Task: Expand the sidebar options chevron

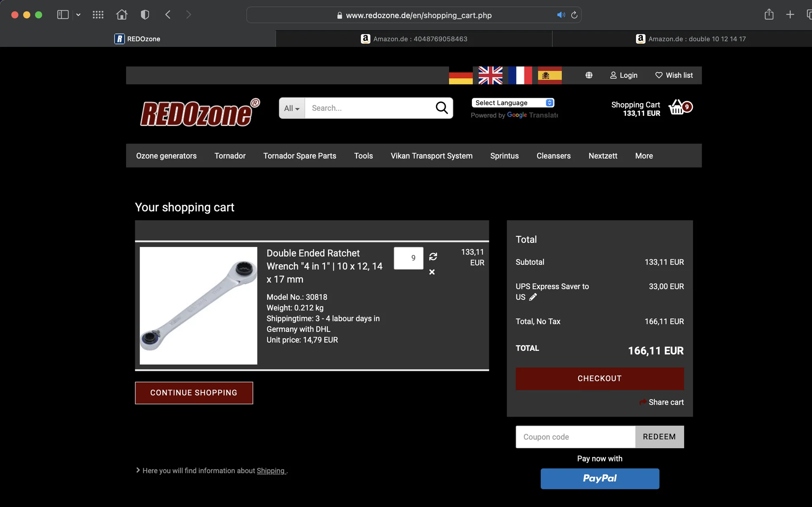Action: 78,15
